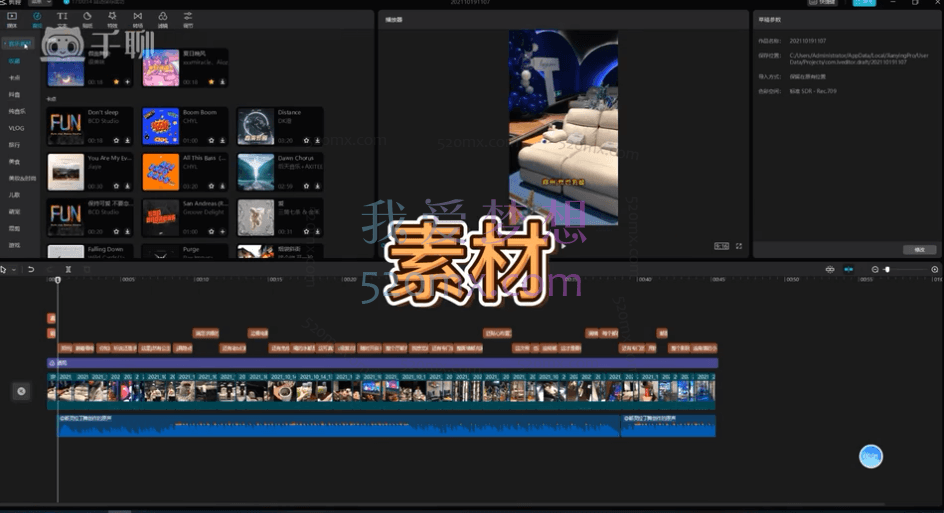Viewport: 944px width, 513px height.
Task: Click the undo arrow in timeline toolbar
Action: pos(31,269)
